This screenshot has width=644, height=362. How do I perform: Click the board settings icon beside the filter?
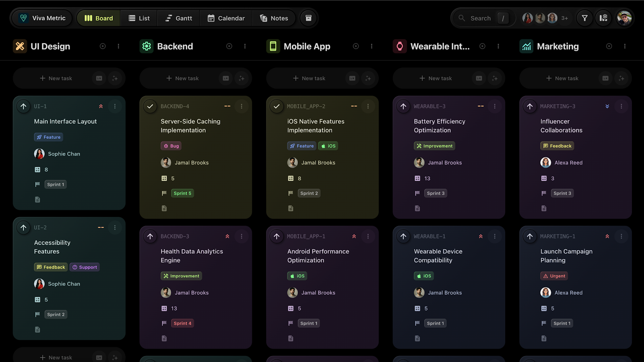coord(603,18)
